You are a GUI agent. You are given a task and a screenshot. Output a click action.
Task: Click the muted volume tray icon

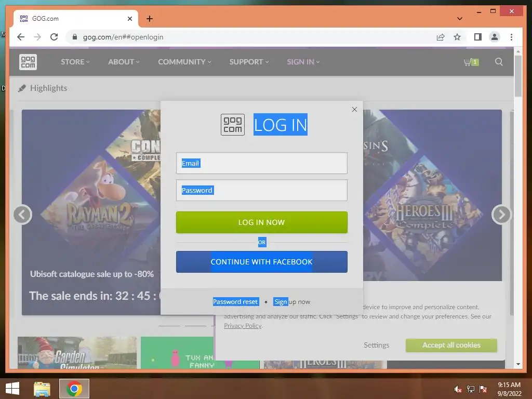(458, 389)
